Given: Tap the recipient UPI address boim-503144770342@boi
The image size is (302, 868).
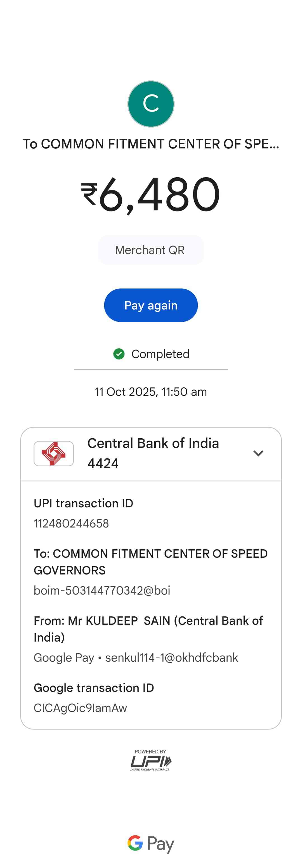Looking at the screenshot, I should [102, 590].
